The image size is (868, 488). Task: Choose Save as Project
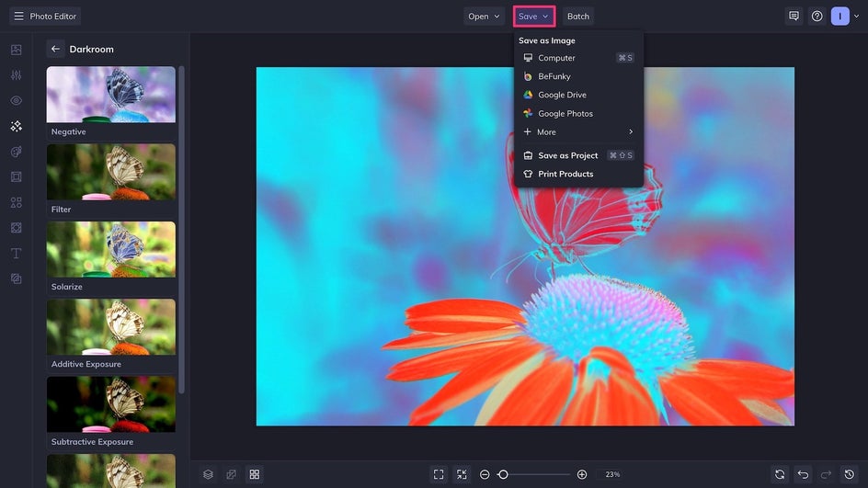point(578,155)
